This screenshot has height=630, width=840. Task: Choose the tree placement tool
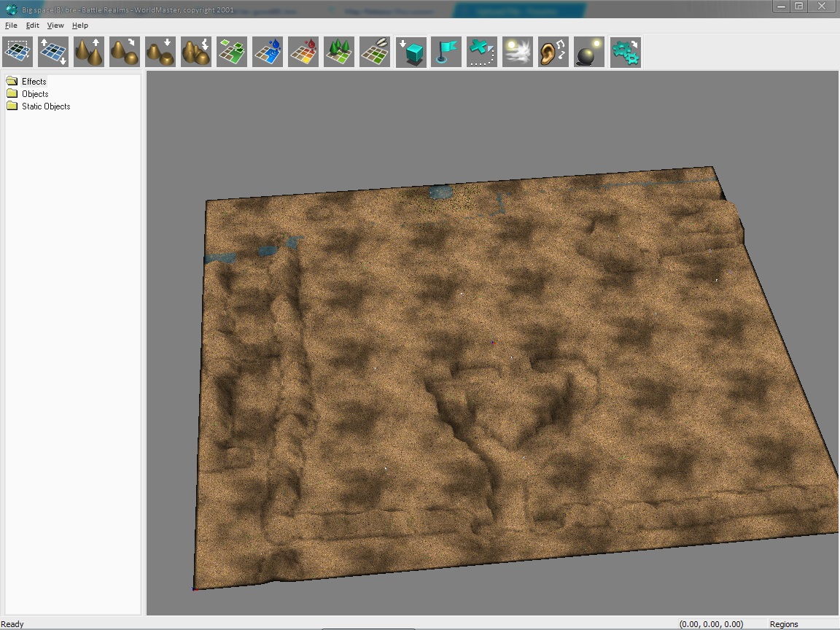339,52
